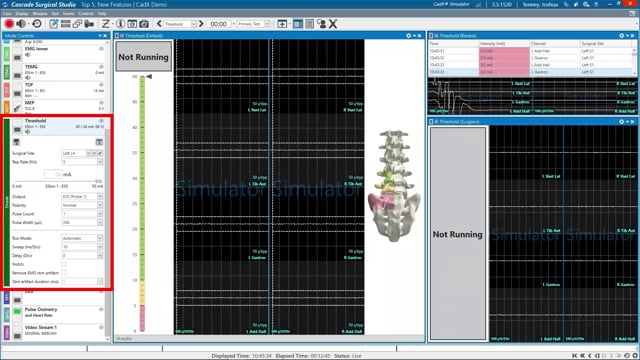Go to previous mode with left arrow
This screenshot has height=360, width=640.
click(x=159, y=24)
